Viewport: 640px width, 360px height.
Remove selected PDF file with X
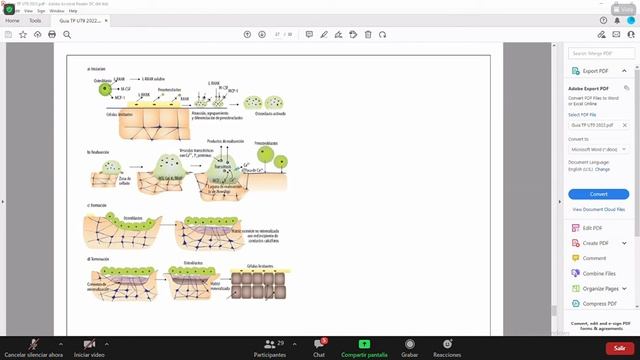[624, 125]
